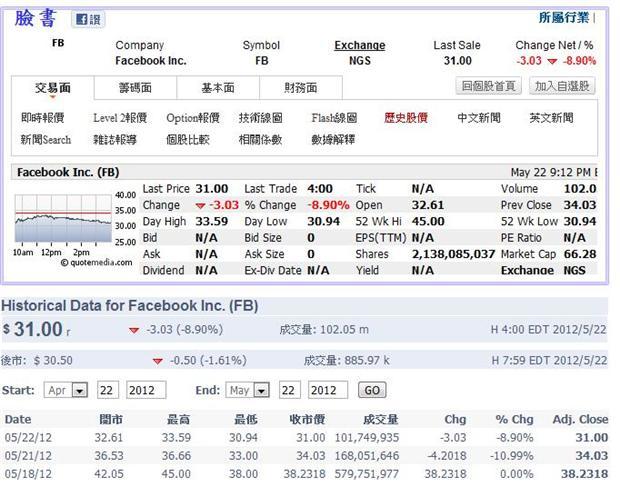Image resolution: width=620 pixels, height=486 pixels.
Task: Click the Adj. Close column header
Action: [x=580, y=420]
